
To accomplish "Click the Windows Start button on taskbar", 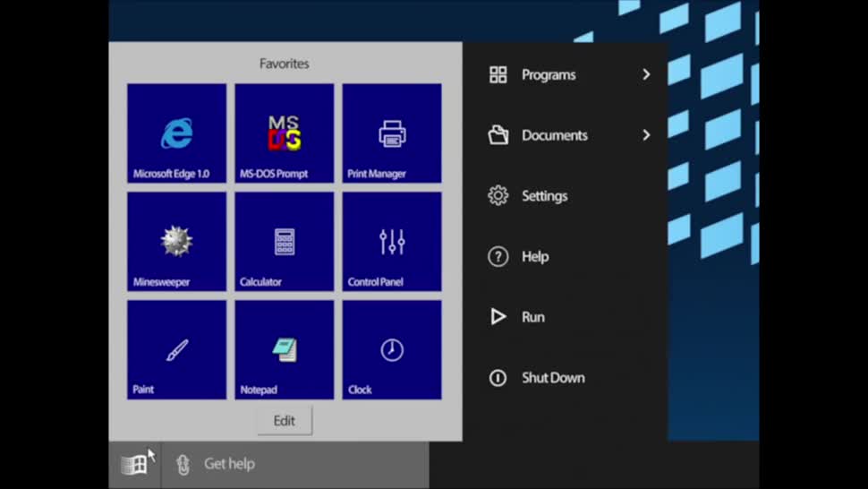I will point(134,465).
